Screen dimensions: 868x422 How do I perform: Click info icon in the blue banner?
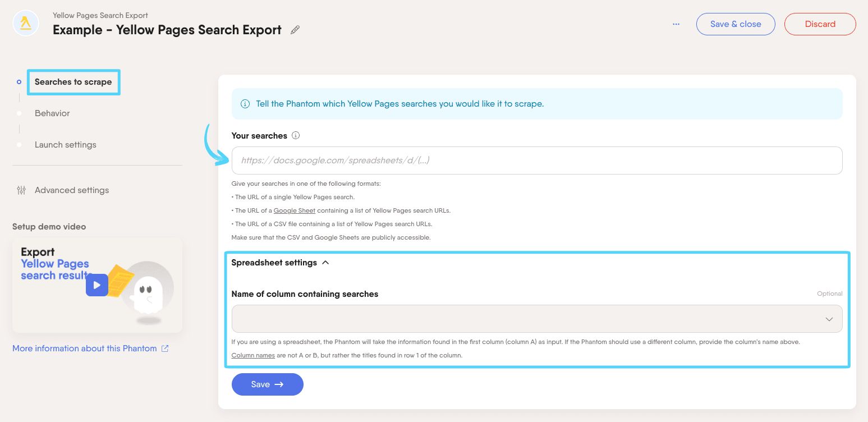(245, 104)
